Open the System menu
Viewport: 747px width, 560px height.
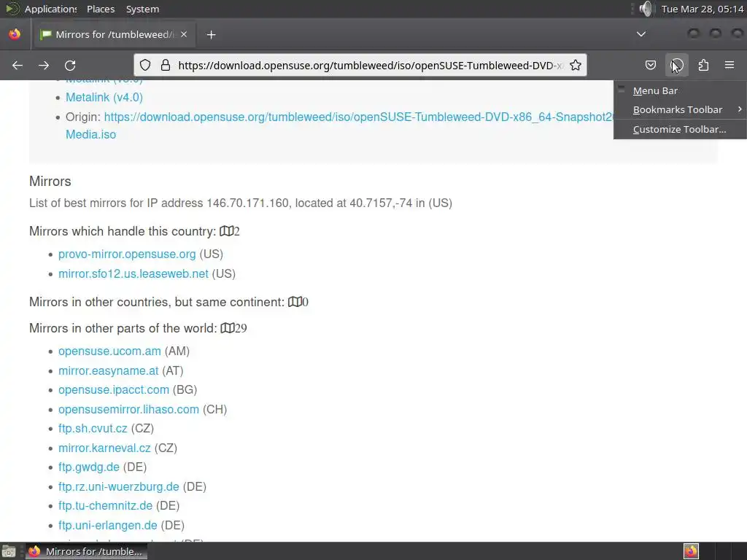[142, 9]
